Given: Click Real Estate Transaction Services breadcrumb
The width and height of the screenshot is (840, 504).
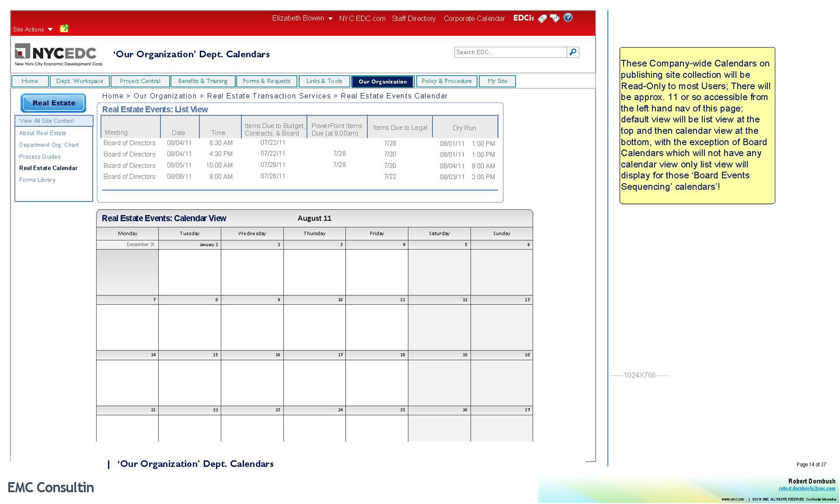Looking at the screenshot, I should pos(269,96).
